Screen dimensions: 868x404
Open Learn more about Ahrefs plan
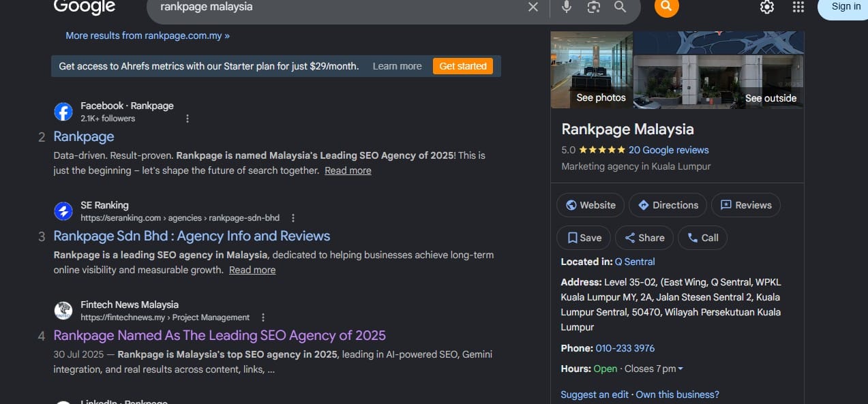(397, 66)
